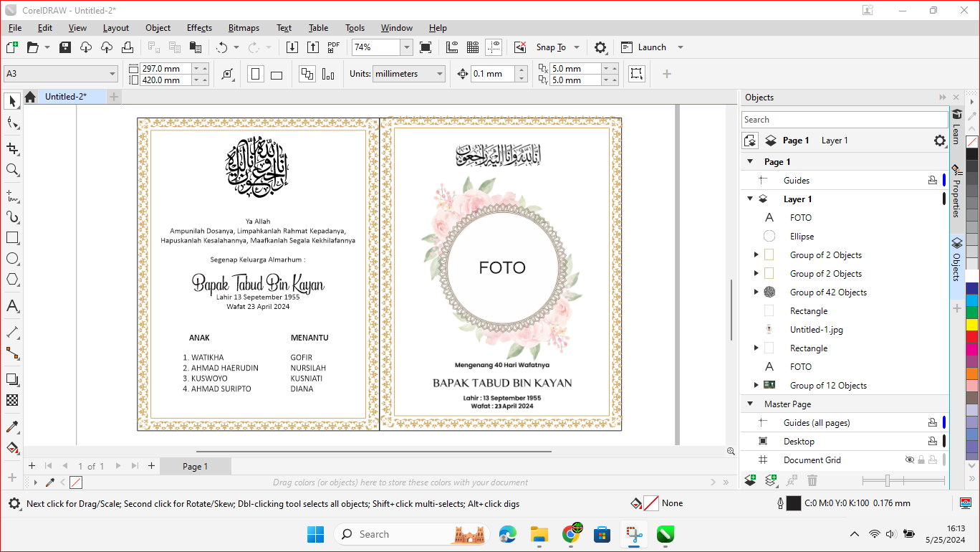
Task: Select the Connector tool
Action: pos(12,353)
